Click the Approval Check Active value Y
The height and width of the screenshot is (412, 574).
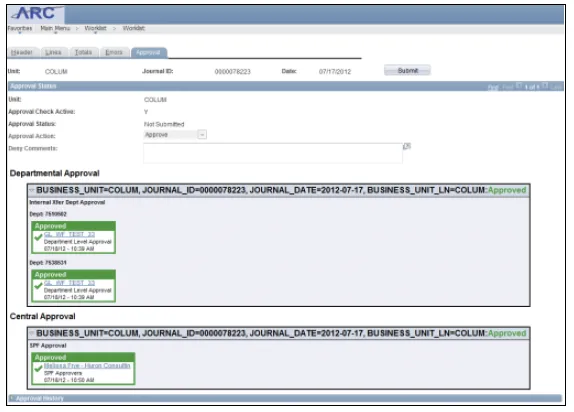coord(146,112)
